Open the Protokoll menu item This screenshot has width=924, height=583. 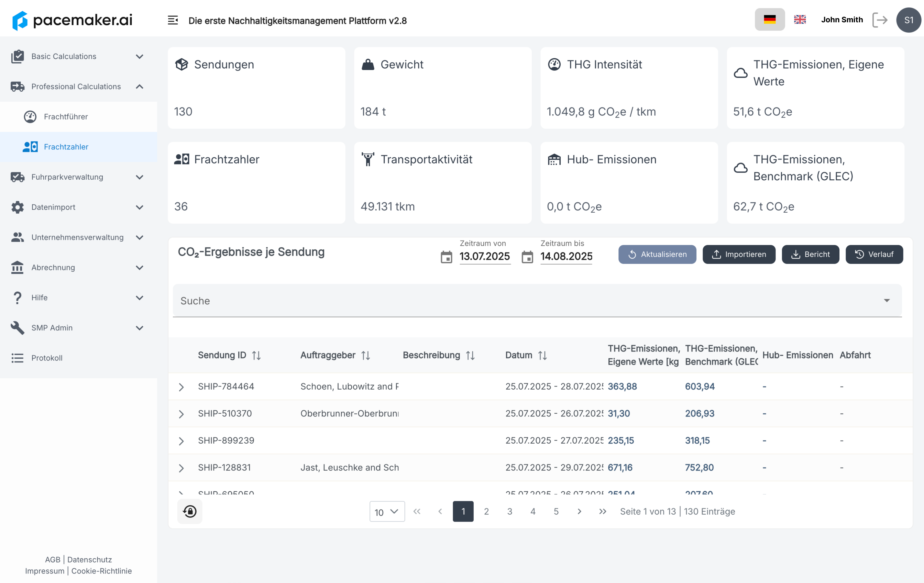(x=47, y=358)
